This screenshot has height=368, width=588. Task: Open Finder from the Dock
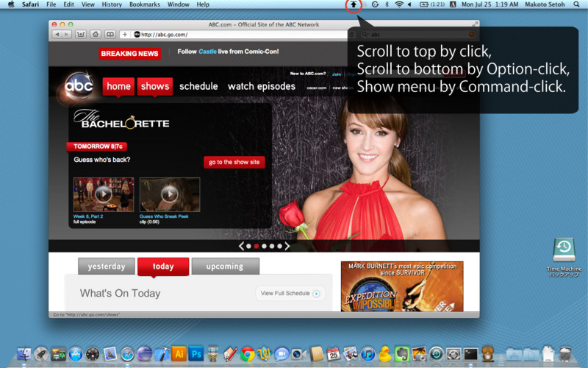[x=24, y=354]
